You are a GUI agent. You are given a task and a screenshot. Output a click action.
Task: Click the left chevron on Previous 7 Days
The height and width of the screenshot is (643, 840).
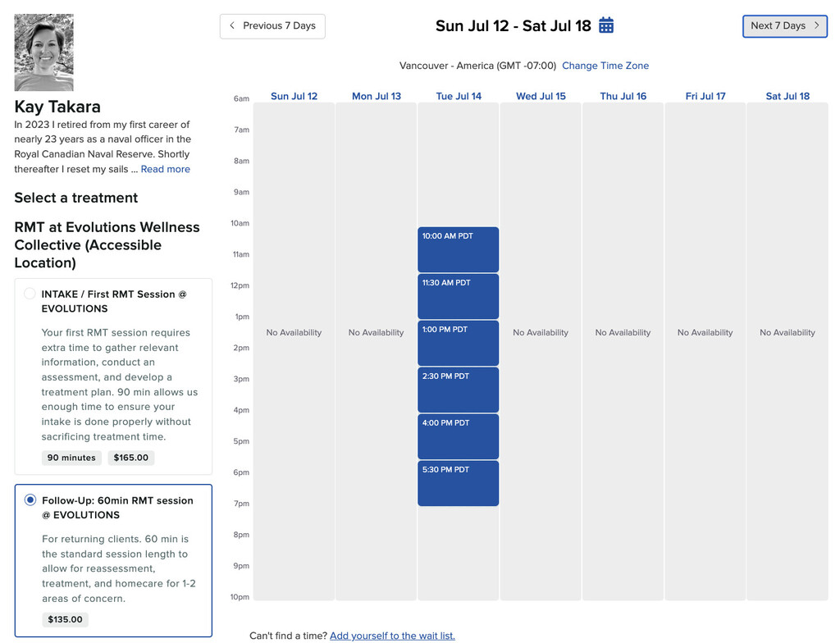(232, 25)
